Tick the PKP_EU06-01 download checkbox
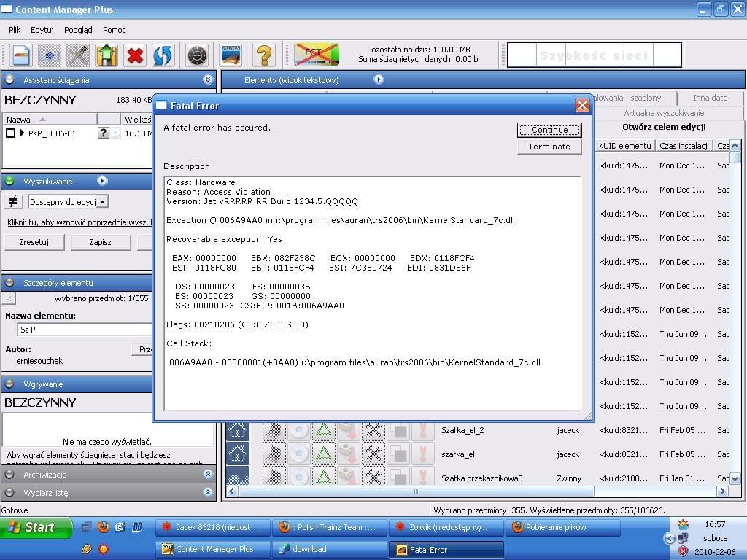This screenshot has height=560, width=747. coord(10,133)
